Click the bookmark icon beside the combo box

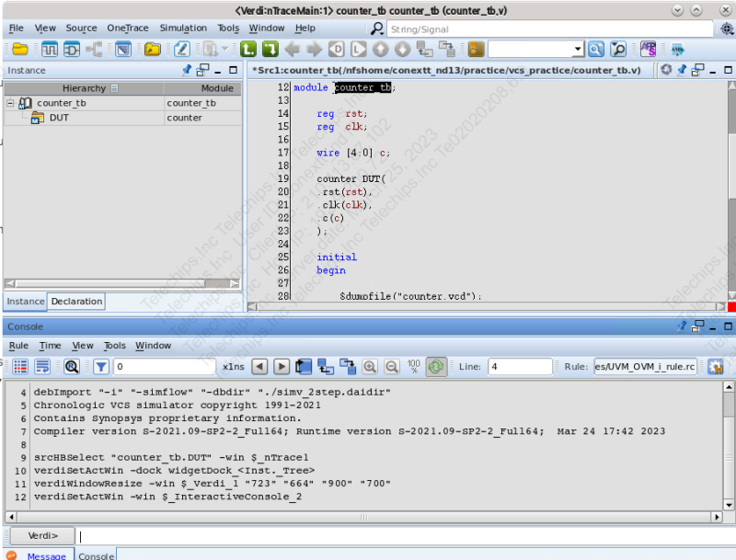(476, 50)
